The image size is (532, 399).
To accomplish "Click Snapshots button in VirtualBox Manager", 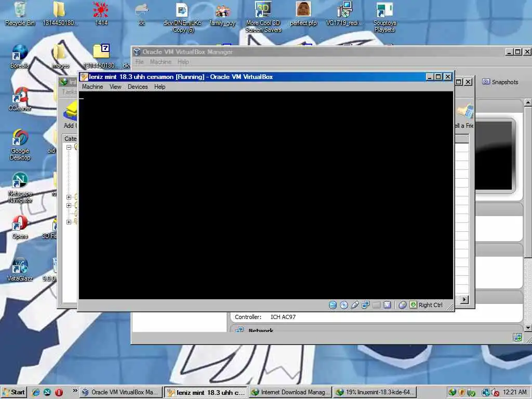I will tap(500, 82).
